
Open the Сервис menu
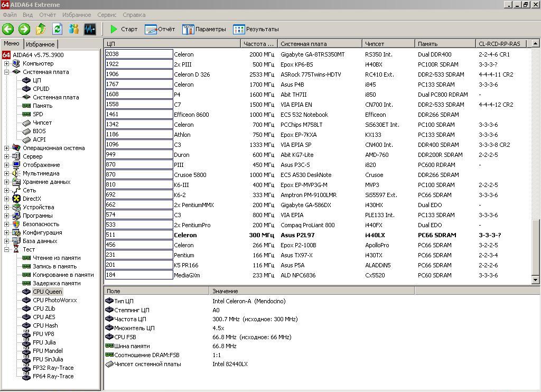click(x=107, y=15)
